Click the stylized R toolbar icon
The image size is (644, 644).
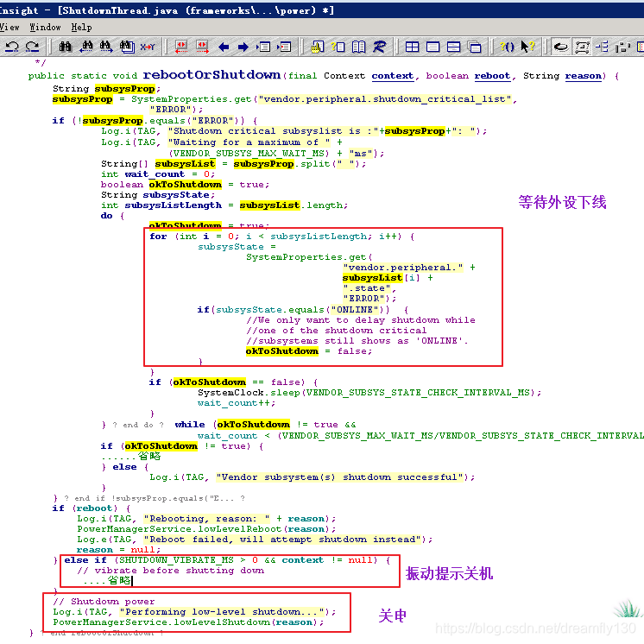379,47
